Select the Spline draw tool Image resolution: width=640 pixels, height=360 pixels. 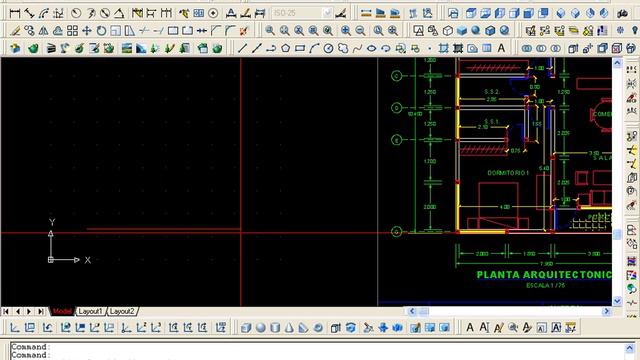point(357,49)
